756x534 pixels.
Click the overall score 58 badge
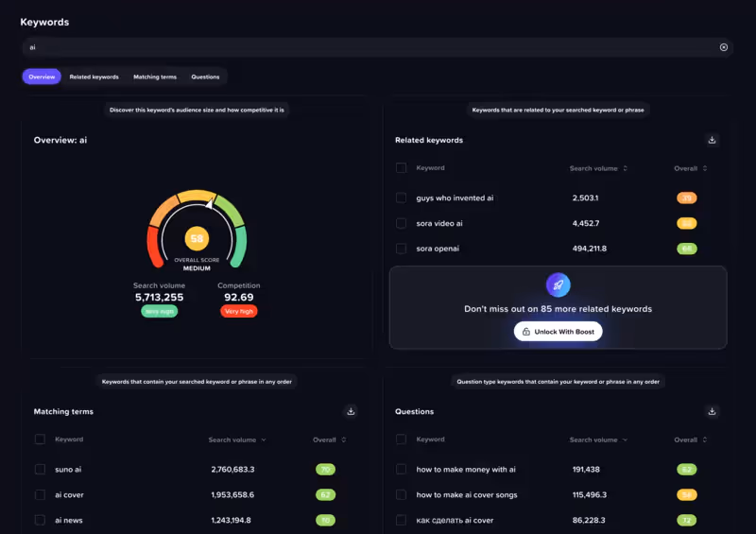coord(197,239)
